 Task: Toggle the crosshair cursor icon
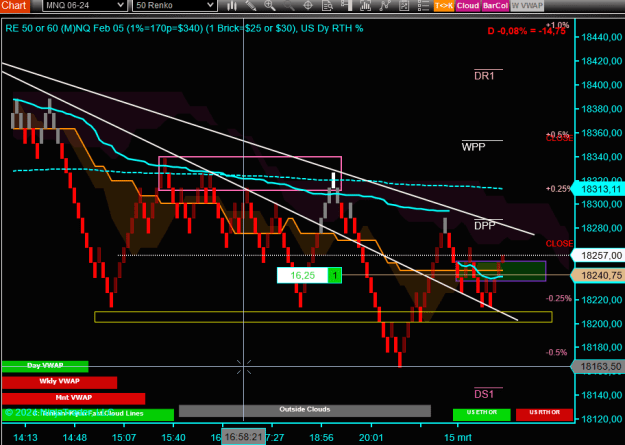308,6
